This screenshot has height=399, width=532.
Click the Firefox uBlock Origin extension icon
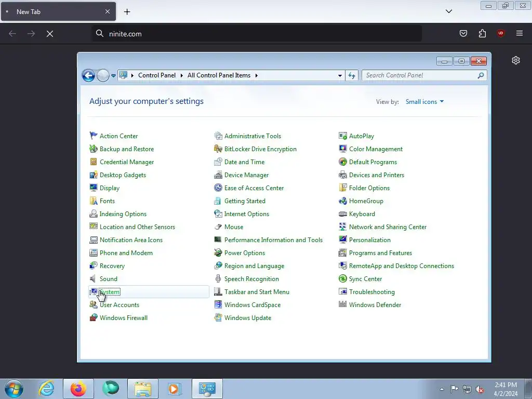coord(500,33)
